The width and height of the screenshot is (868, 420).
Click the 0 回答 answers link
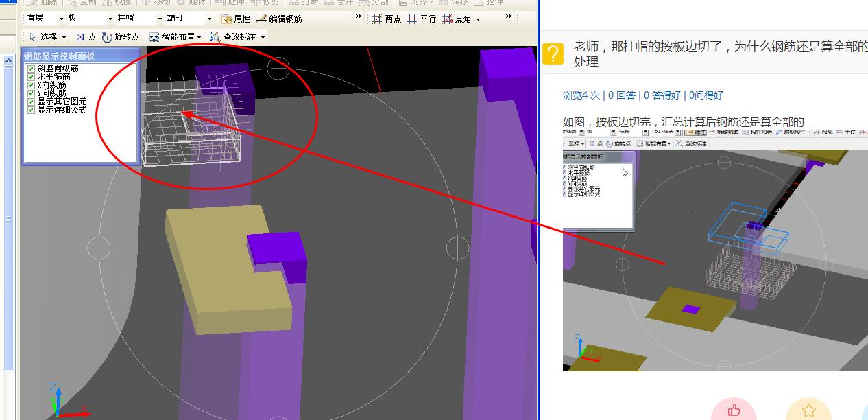[x=622, y=95]
